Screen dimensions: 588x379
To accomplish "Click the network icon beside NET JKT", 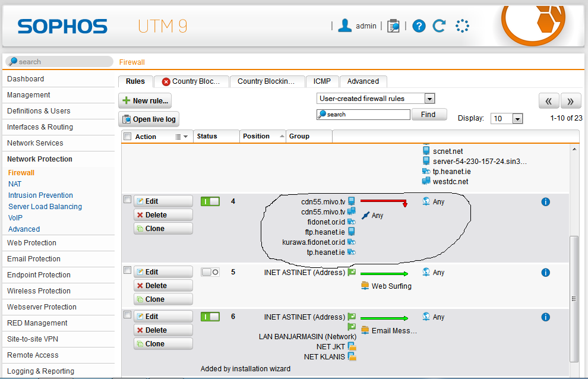I will 352,346.
